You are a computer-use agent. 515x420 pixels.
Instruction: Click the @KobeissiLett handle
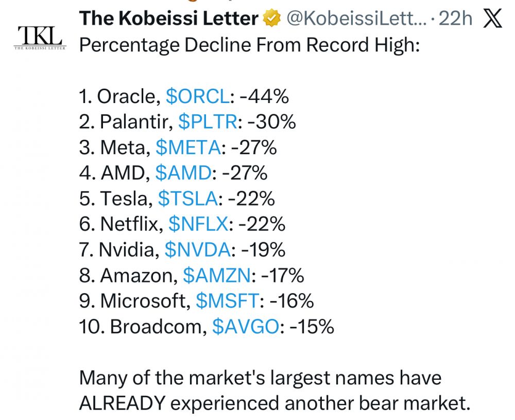tap(354, 20)
